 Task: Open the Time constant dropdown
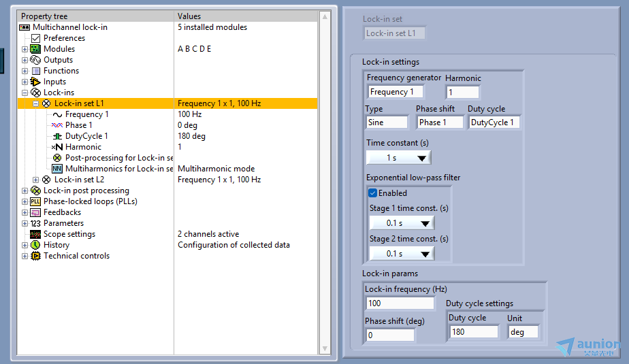pos(398,158)
